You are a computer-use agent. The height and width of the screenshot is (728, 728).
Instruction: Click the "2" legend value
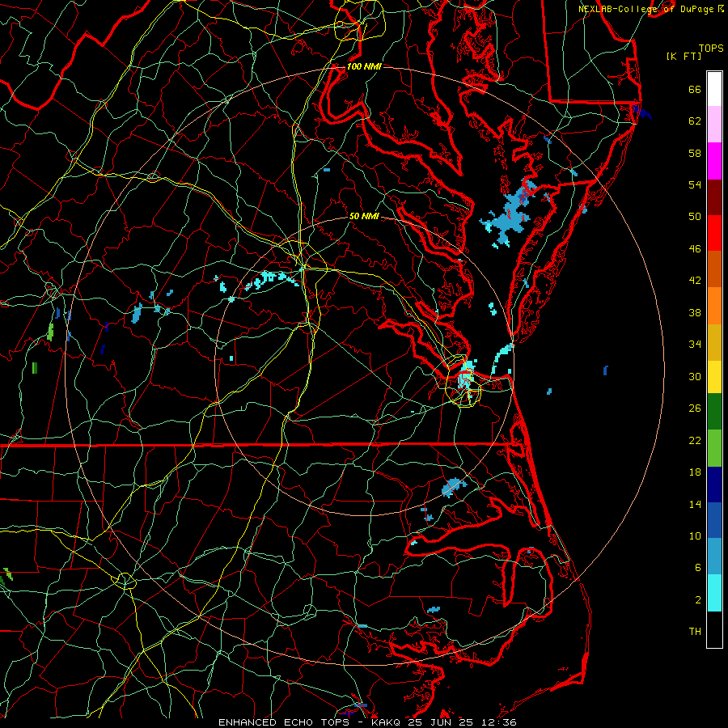(x=698, y=599)
